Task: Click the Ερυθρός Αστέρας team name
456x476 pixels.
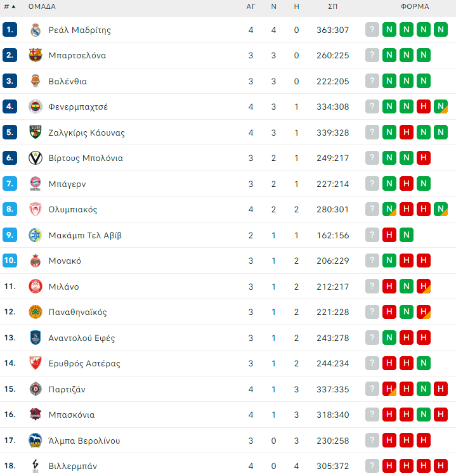Action: pos(84,363)
